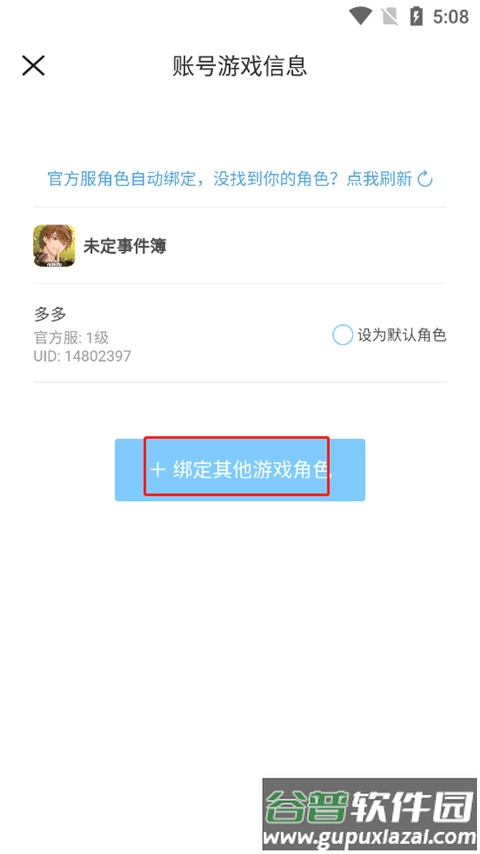
Task: Tap the no-SIM status icon
Action: pos(390,16)
